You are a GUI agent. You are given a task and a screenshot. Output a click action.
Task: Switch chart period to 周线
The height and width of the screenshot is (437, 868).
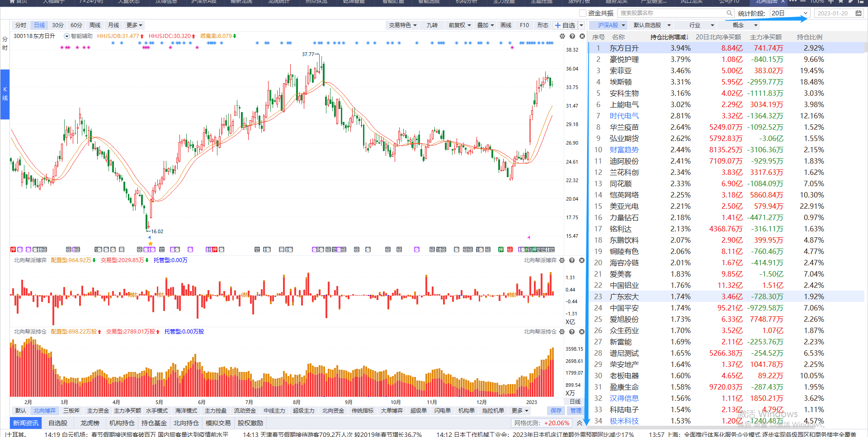pyautogui.click(x=95, y=25)
